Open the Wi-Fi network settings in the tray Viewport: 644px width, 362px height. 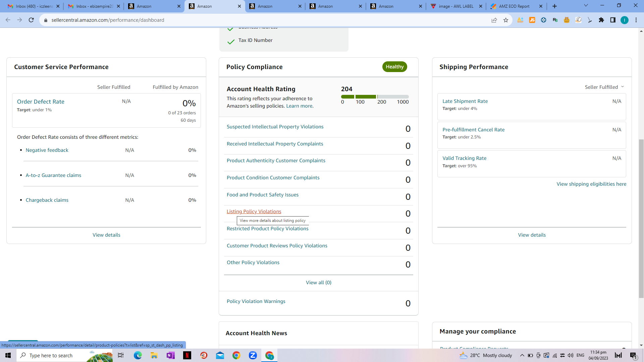(555, 355)
